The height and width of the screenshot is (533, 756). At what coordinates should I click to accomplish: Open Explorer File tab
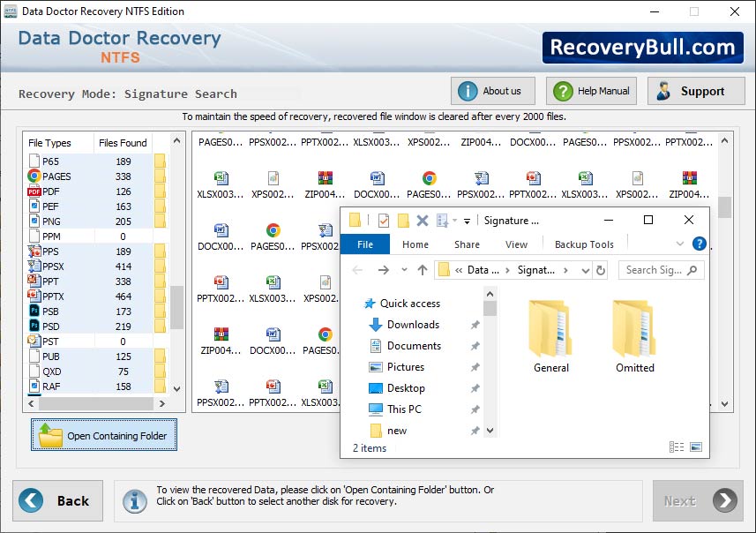tap(365, 244)
